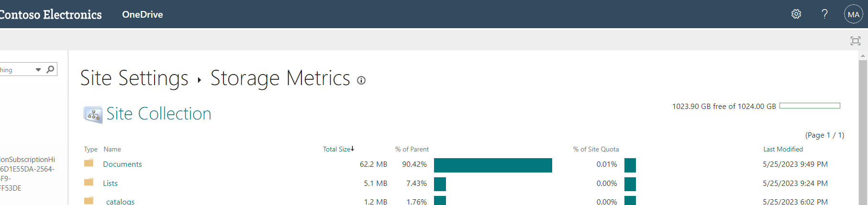Click the search magnifier icon
868x205 pixels.
50,69
